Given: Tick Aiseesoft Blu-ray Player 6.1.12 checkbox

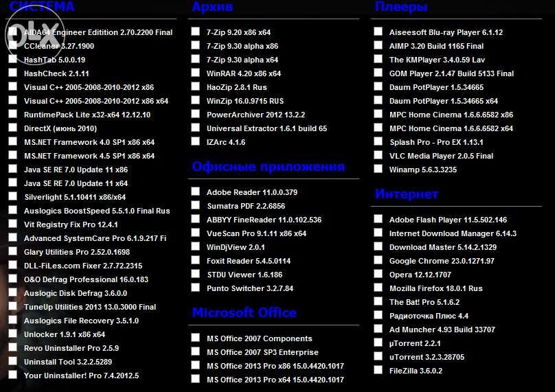Looking at the screenshot, I should 378,32.
